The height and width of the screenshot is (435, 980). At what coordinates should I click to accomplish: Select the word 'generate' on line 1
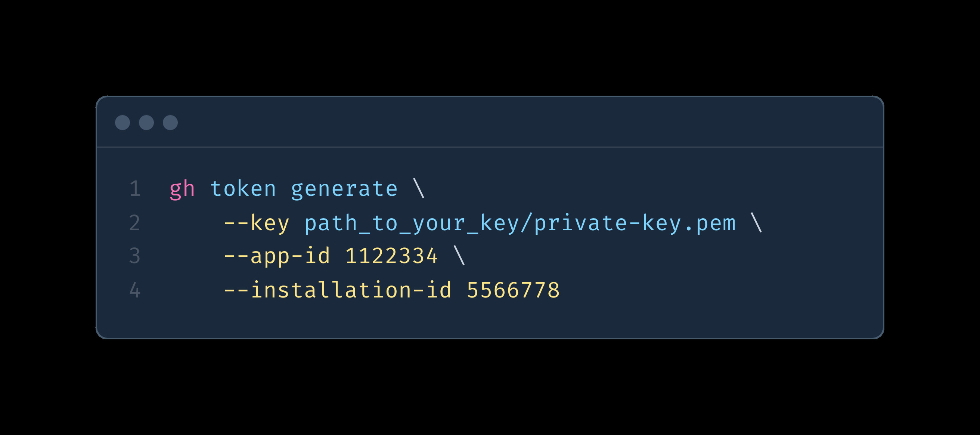(x=344, y=189)
